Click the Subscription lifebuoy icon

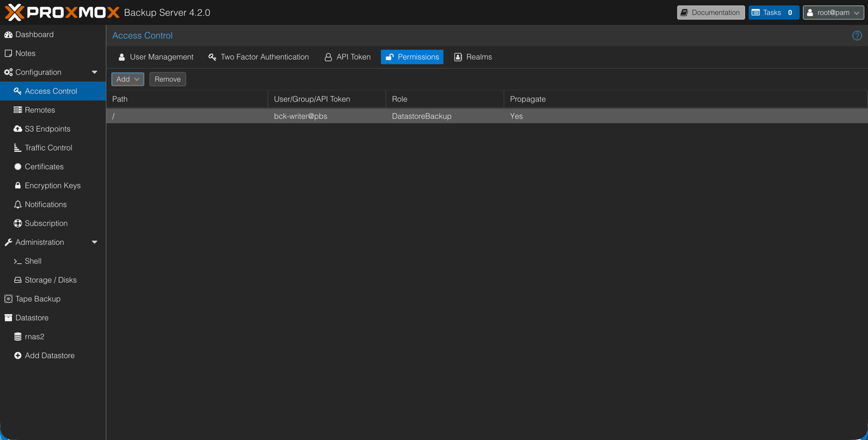[18, 223]
